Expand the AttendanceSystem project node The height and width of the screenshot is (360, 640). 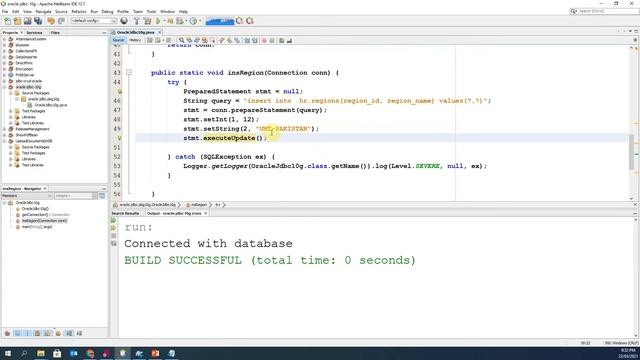coord(4,39)
